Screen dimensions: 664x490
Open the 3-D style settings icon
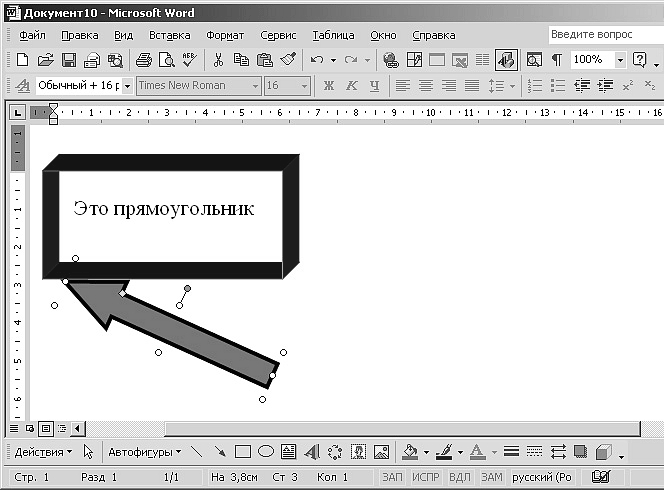[x=603, y=452]
